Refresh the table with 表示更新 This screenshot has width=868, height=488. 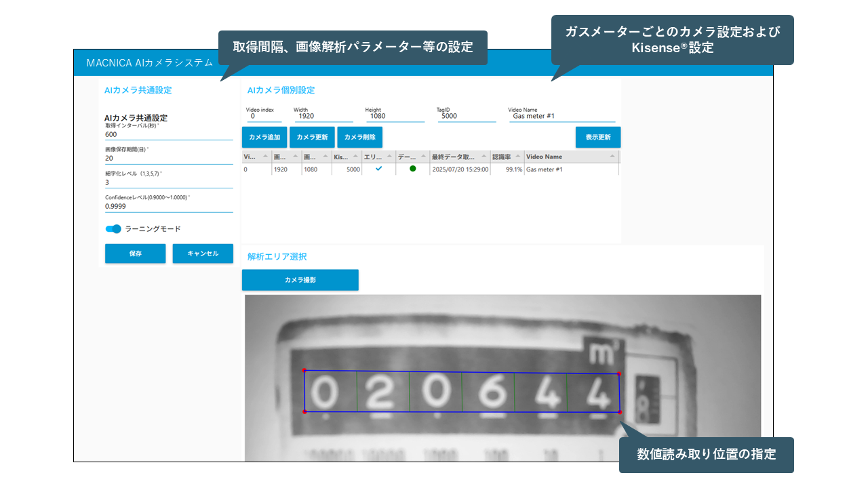pyautogui.click(x=597, y=137)
